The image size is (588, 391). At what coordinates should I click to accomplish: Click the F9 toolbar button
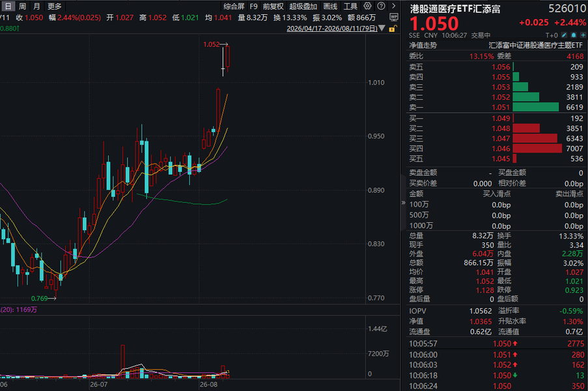[x=253, y=7]
